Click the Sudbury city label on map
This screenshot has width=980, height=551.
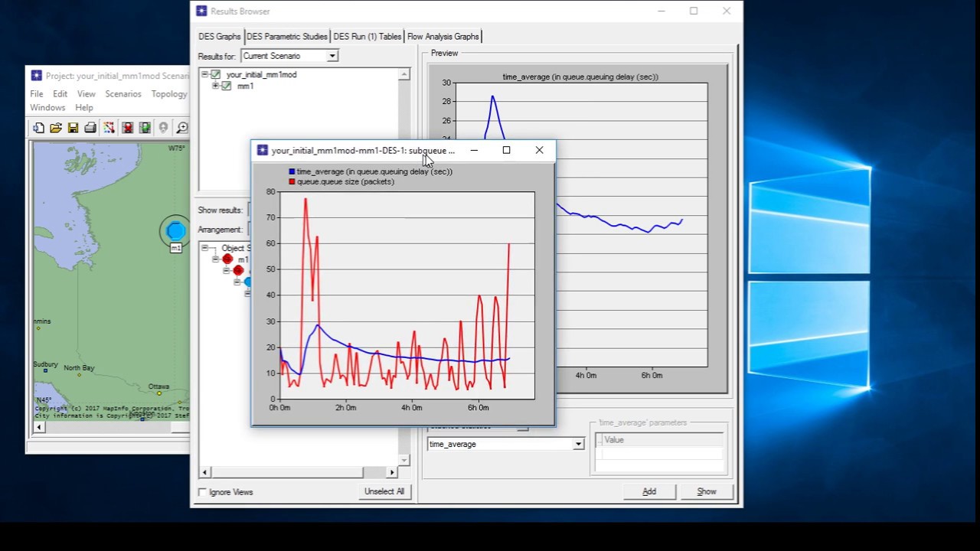45,364
